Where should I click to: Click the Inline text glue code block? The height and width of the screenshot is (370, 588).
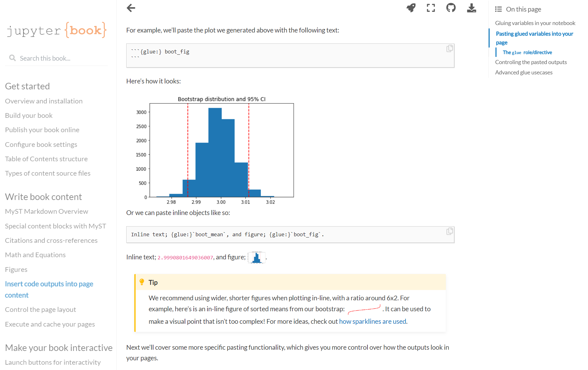[x=290, y=234]
